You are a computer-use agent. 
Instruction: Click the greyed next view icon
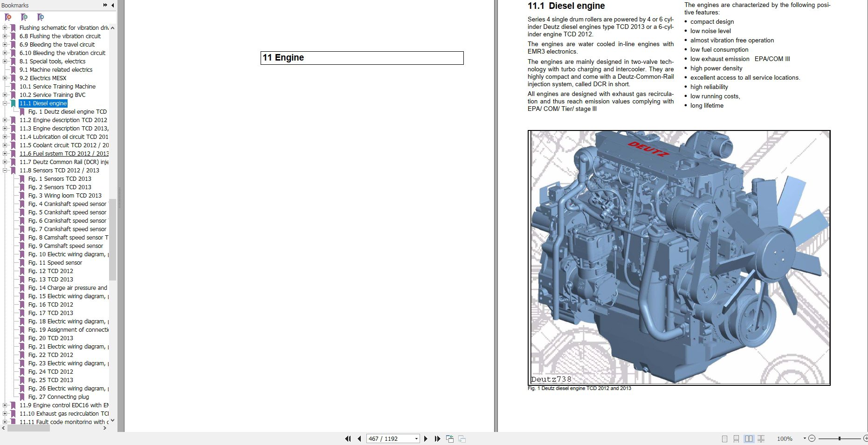pyautogui.click(x=462, y=438)
